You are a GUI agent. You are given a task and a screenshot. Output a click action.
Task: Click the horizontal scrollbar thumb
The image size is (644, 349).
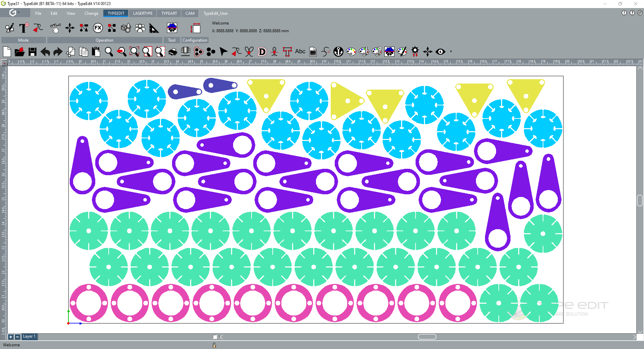click(427, 337)
